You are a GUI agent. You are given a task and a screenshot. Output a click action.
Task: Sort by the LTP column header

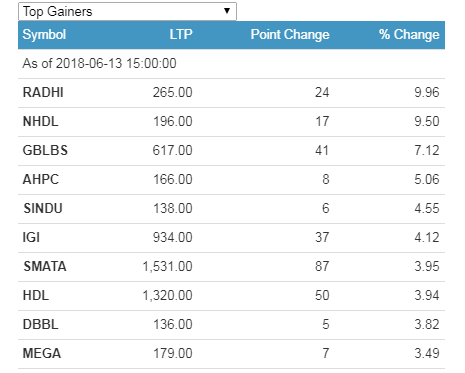[x=181, y=34]
